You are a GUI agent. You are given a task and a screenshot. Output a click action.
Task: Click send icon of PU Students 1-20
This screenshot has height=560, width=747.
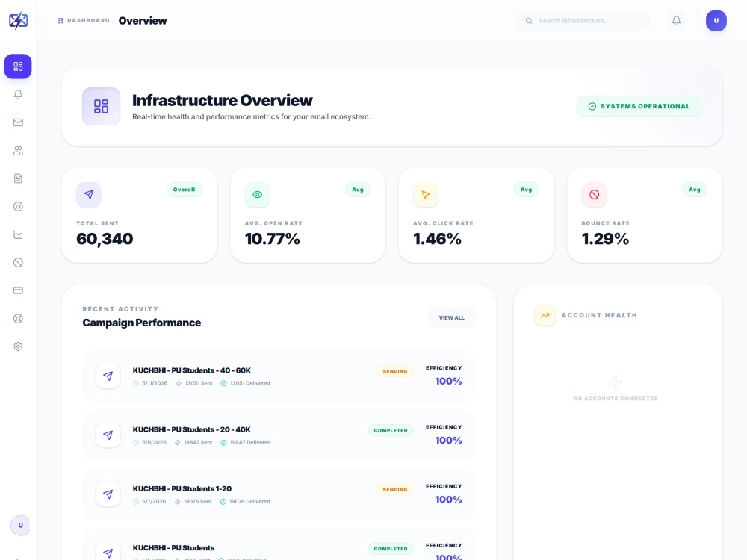point(108,494)
